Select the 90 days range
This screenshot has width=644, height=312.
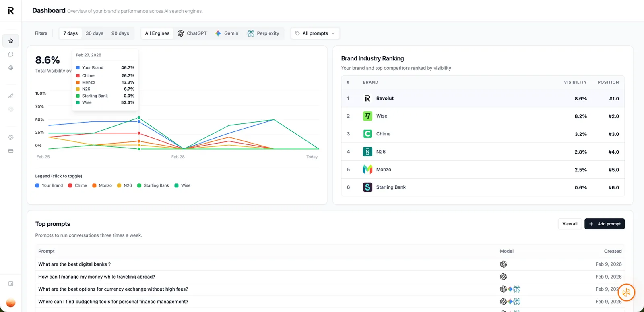coord(120,33)
